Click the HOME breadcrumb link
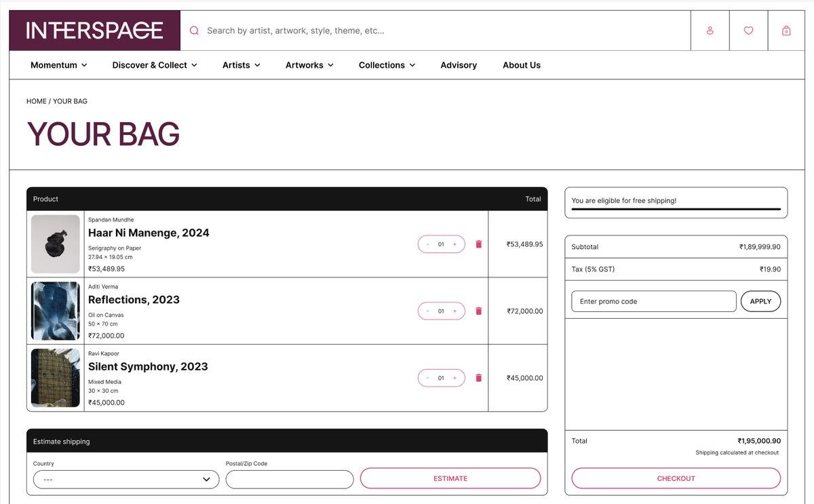This screenshot has height=504, width=814. point(37,101)
